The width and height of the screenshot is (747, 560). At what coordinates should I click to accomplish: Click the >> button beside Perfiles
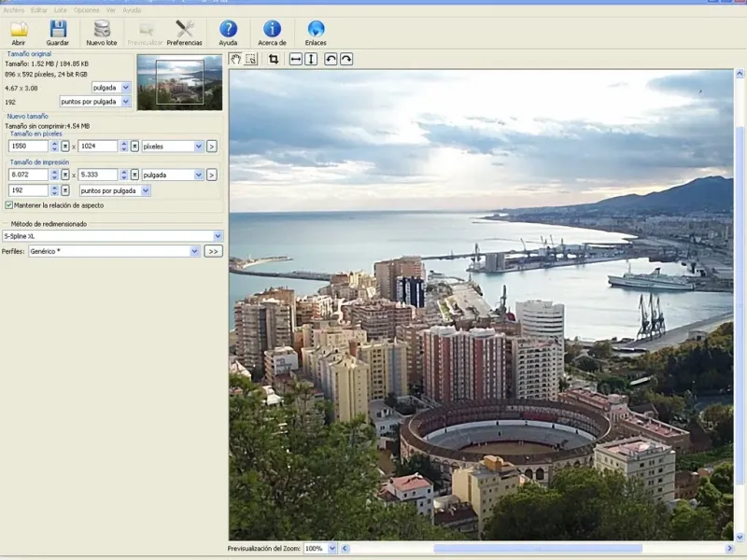point(213,251)
